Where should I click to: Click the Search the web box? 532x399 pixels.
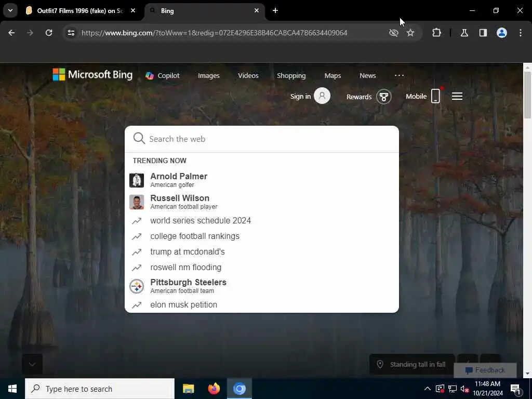pyautogui.click(x=262, y=139)
